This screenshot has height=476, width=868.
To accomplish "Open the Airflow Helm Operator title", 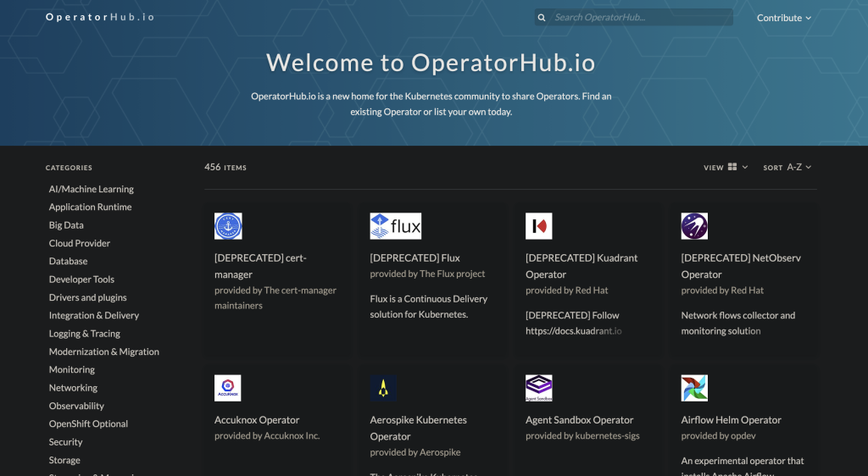I will pyautogui.click(x=731, y=419).
